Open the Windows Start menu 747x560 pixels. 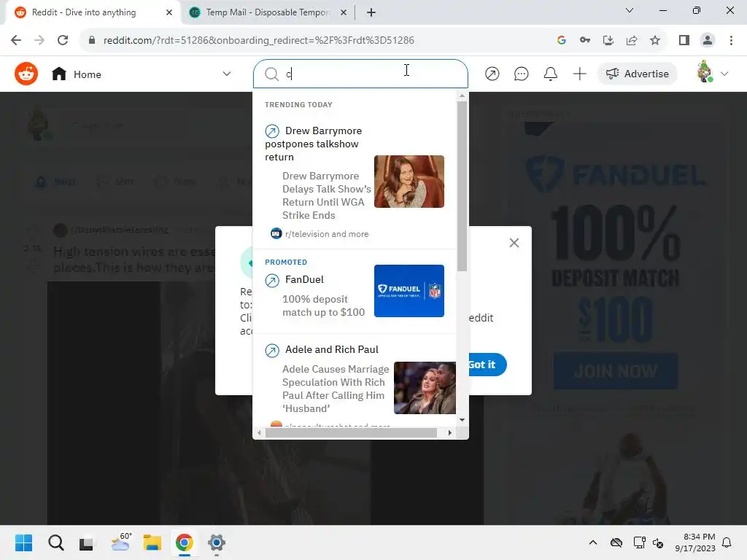23,542
